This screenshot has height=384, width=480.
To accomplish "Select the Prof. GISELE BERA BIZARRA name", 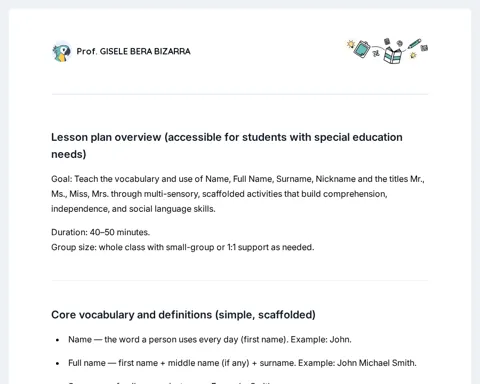I will point(133,51).
